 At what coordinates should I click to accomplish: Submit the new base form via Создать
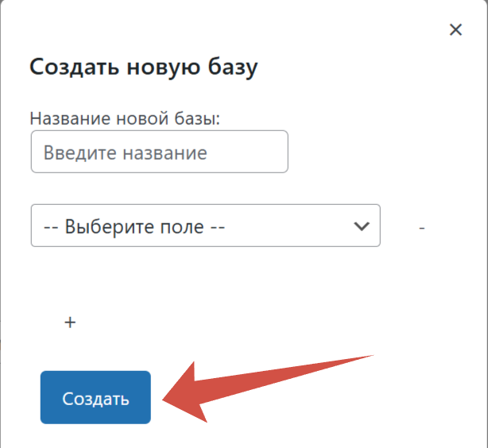click(x=95, y=397)
